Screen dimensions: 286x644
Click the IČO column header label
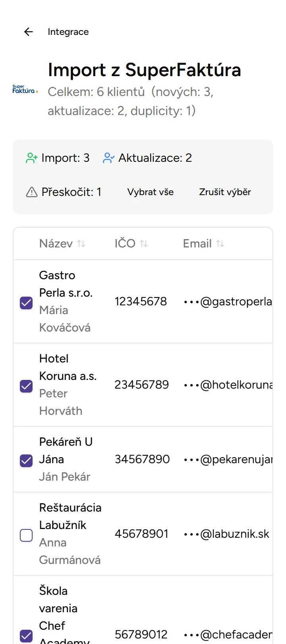click(x=125, y=243)
